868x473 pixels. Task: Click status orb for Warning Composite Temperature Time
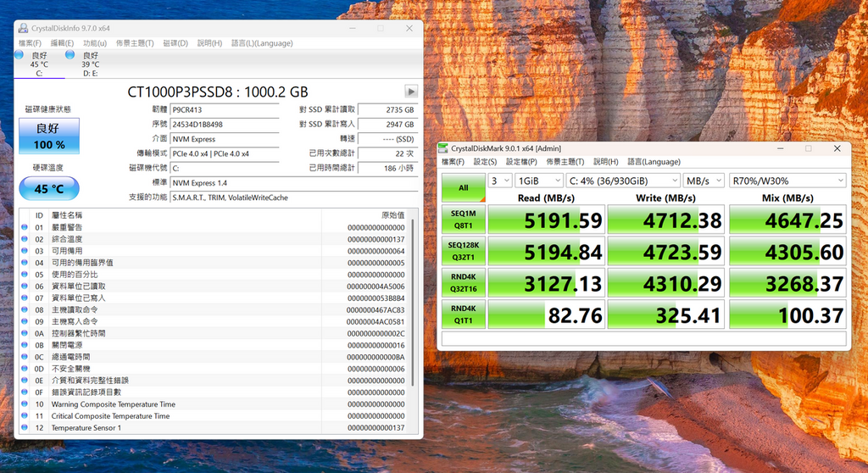click(25, 403)
